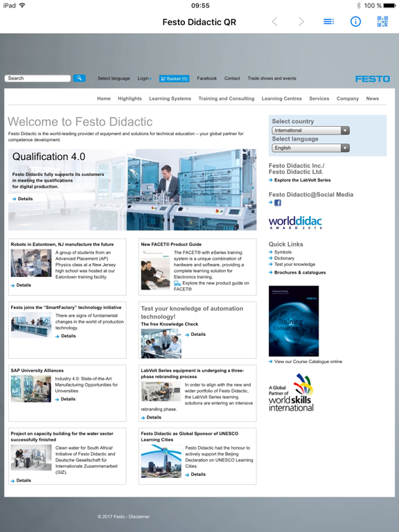The height and width of the screenshot is (532, 399).
Task: Click the LabVolt rebranding thumbnail
Action: tap(161, 391)
